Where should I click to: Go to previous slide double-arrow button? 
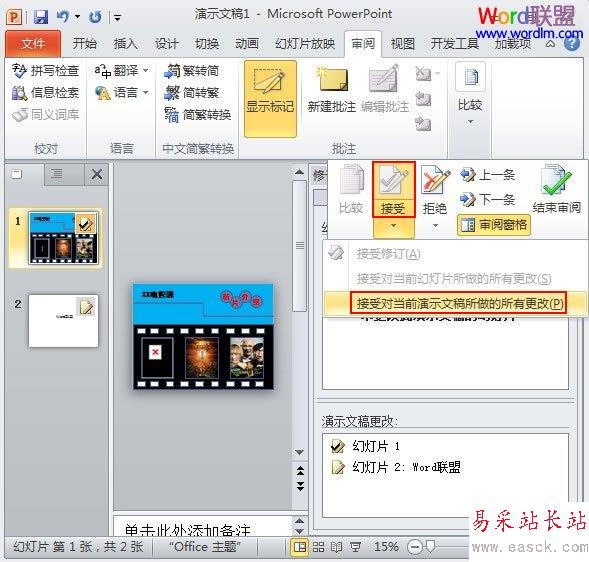(x=300, y=470)
